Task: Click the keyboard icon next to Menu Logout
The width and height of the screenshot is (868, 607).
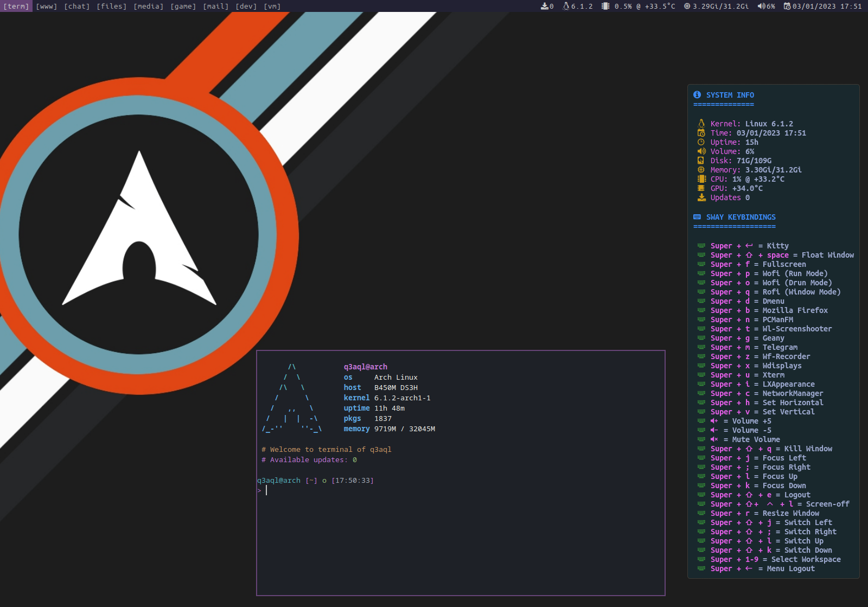Action: tap(701, 568)
